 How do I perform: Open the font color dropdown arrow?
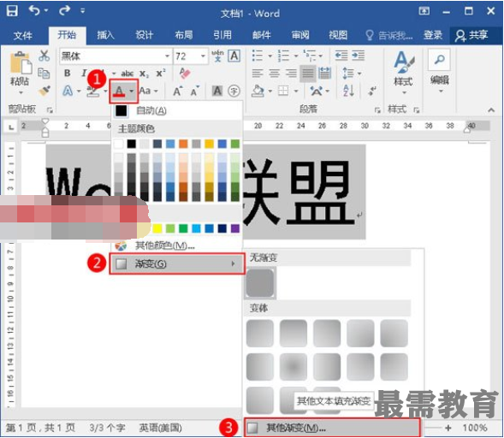coord(132,92)
